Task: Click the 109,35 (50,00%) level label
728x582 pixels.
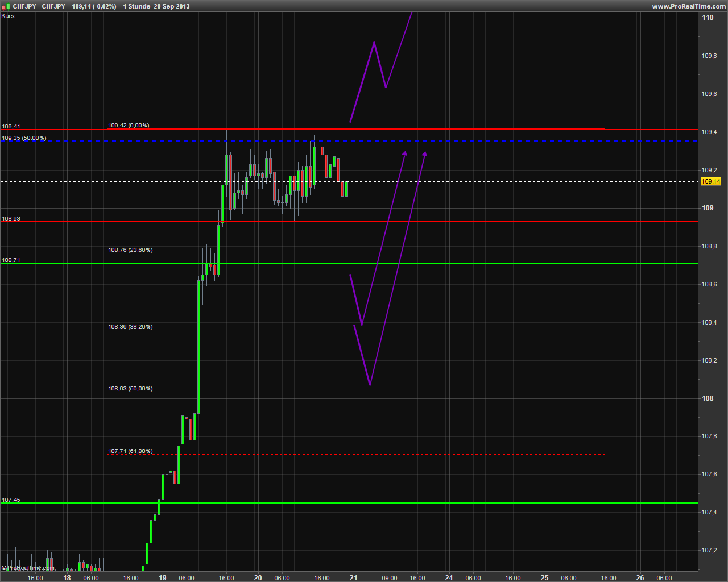Action: point(24,138)
